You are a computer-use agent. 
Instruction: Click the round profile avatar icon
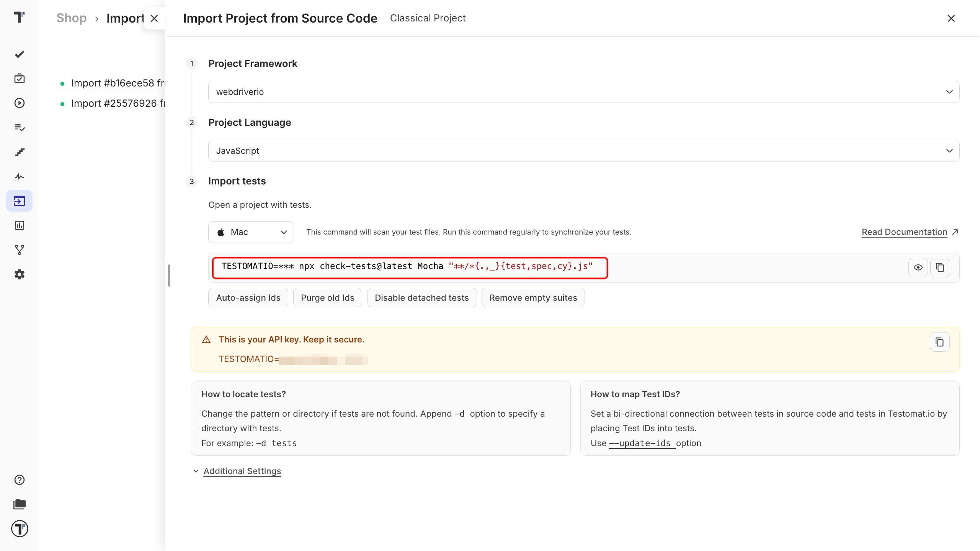pyautogui.click(x=20, y=529)
